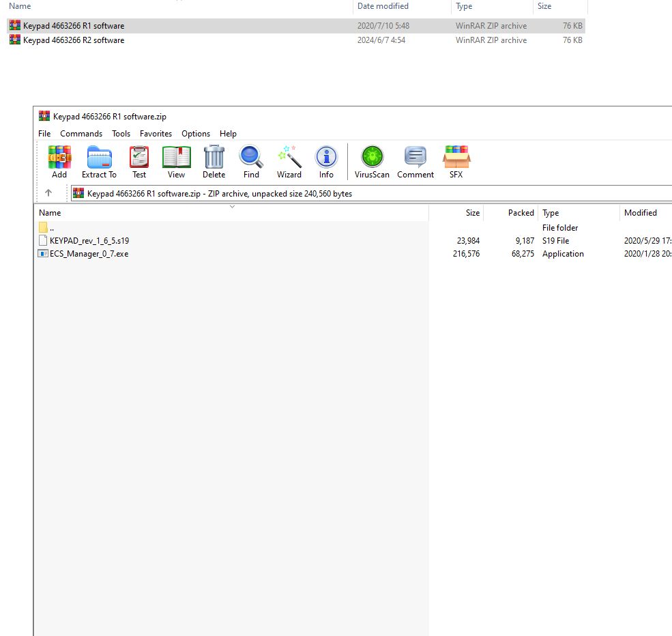Screen dimensions: 672x636
Task: Sort by the WinRAR Type column
Action: [579, 213]
